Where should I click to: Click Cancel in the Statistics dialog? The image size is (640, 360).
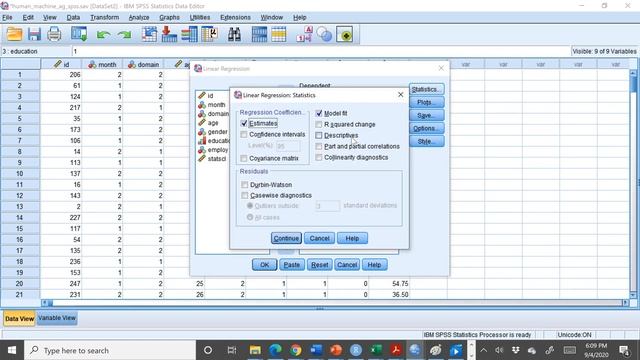(319, 238)
